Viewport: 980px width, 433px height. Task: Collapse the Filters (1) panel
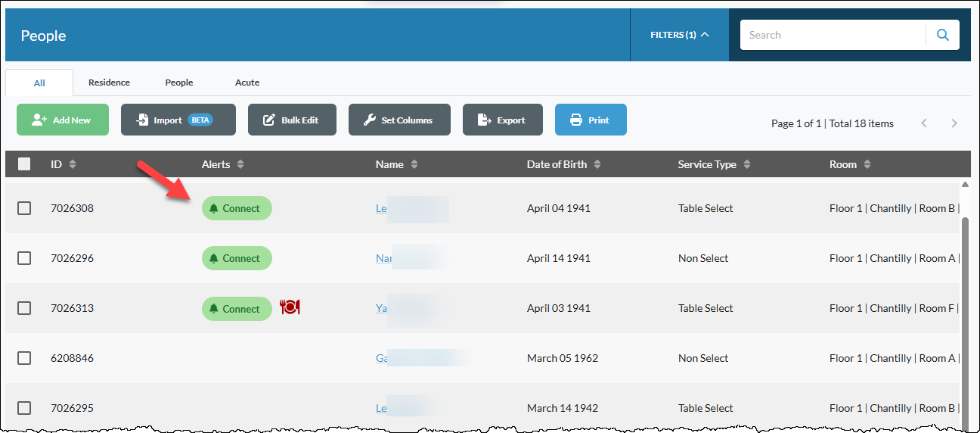tap(679, 35)
